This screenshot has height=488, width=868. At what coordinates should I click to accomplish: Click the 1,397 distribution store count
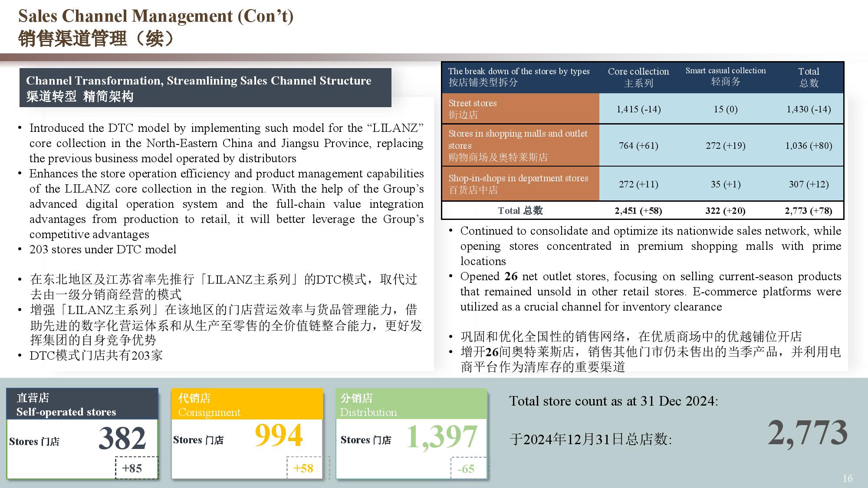(442, 437)
